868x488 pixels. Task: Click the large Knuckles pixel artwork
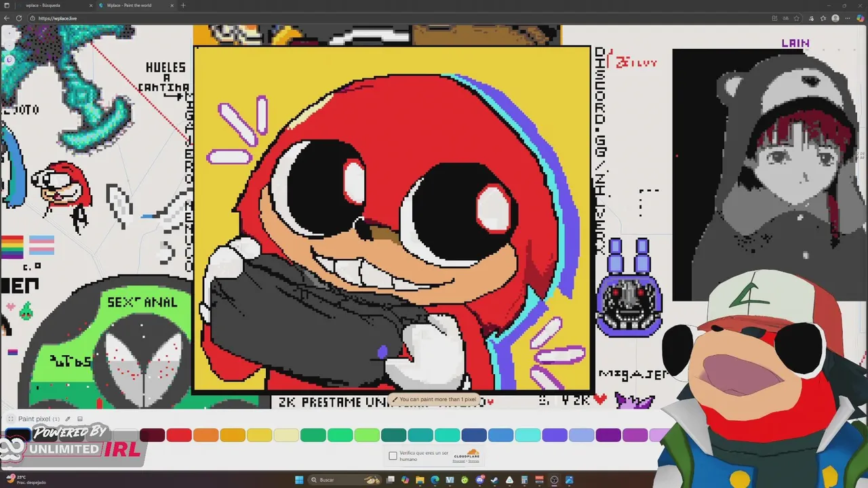pyautogui.click(x=392, y=219)
